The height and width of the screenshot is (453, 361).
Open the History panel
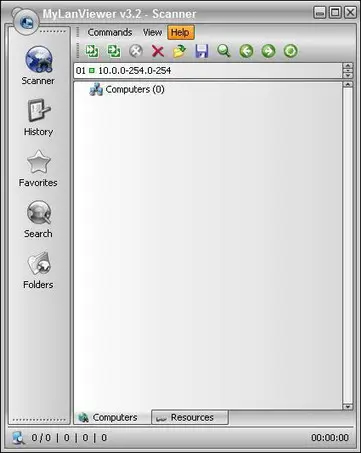coord(38,117)
